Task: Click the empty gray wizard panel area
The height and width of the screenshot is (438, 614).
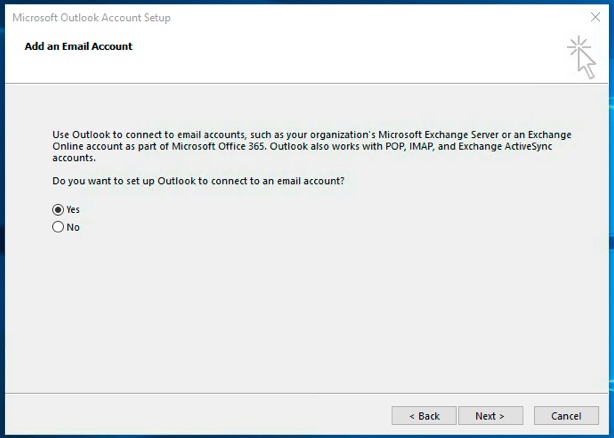Action: (x=307, y=313)
